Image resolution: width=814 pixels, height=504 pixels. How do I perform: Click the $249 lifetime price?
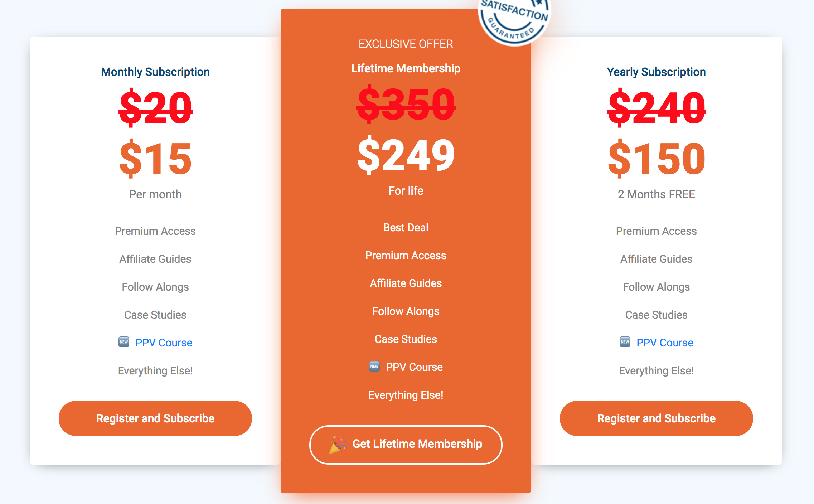coord(406,155)
